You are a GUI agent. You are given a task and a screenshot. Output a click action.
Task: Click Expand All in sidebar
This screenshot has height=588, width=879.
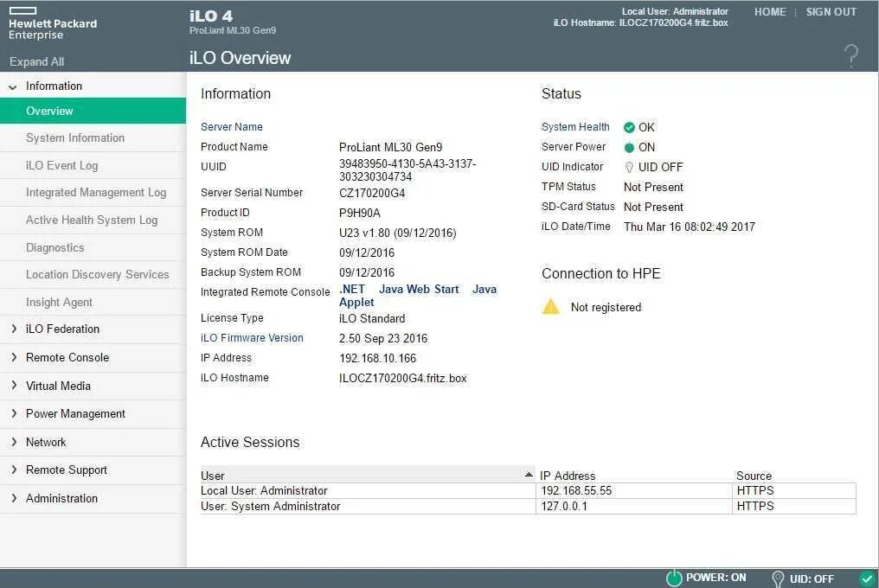coord(36,61)
